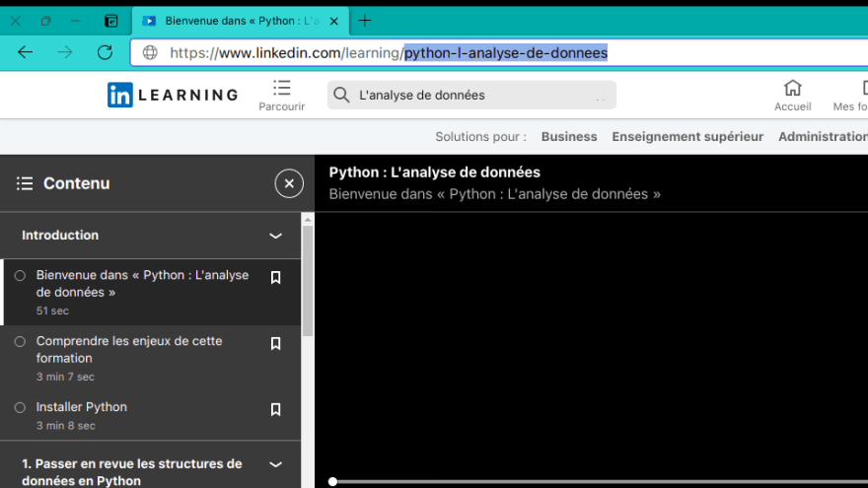Screen dimensions: 868x488
Task: Click the 3 min 8 sec duration
Action: point(65,426)
